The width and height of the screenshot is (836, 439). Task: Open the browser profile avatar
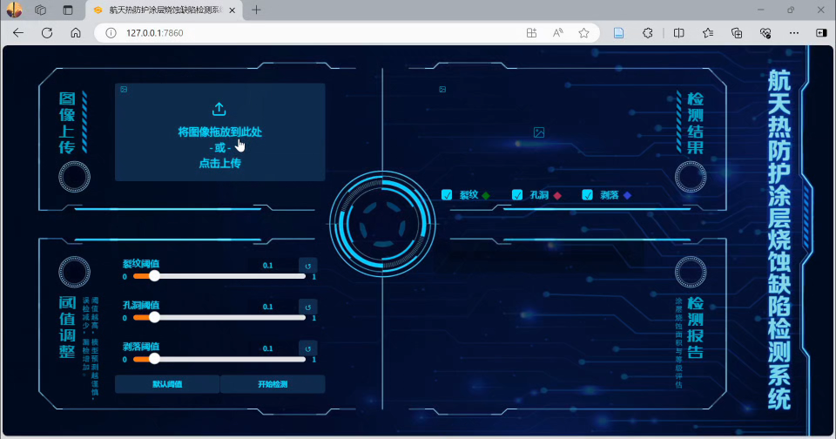[x=14, y=10]
